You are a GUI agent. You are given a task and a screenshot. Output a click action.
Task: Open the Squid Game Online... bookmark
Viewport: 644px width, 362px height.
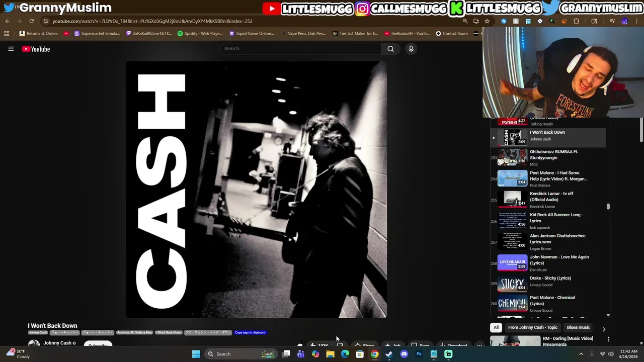[252, 33]
